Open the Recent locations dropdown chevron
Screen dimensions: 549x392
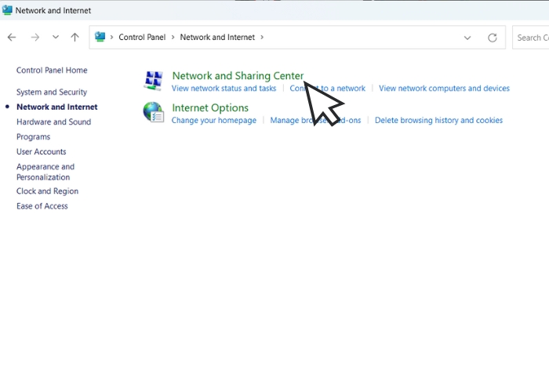(x=55, y=37)
